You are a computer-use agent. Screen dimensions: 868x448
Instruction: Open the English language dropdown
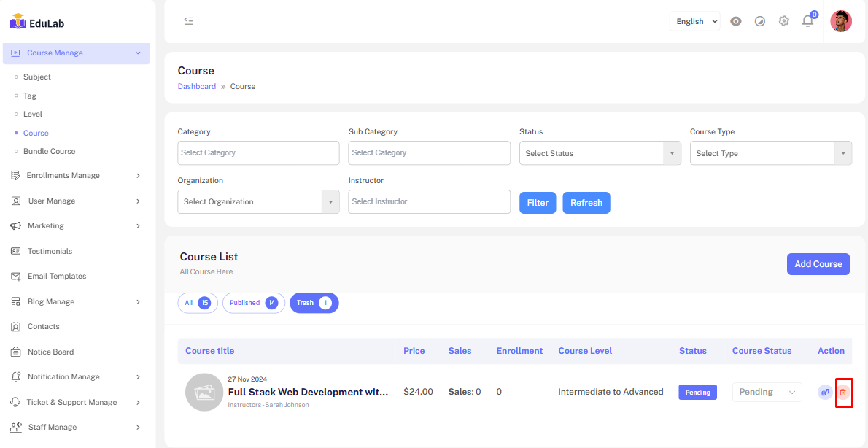(694, 21)
